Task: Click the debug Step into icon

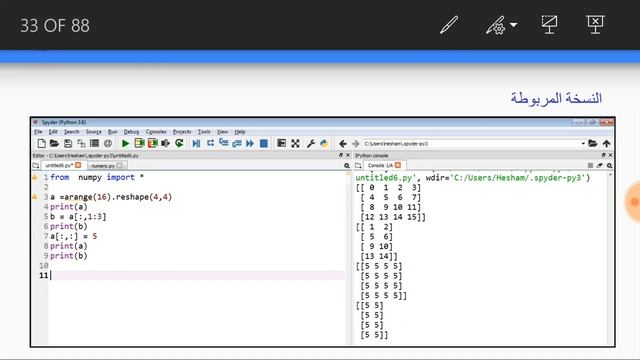Action: 224,143
